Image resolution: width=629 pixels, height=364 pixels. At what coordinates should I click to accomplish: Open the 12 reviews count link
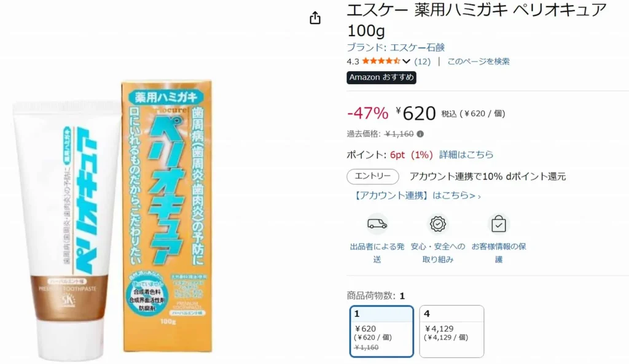coord(422,61)
